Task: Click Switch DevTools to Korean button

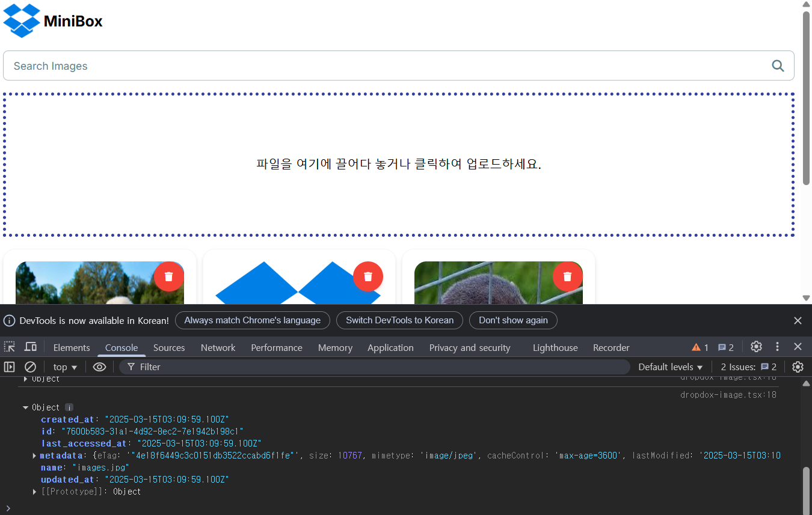Action: point(399,320)
